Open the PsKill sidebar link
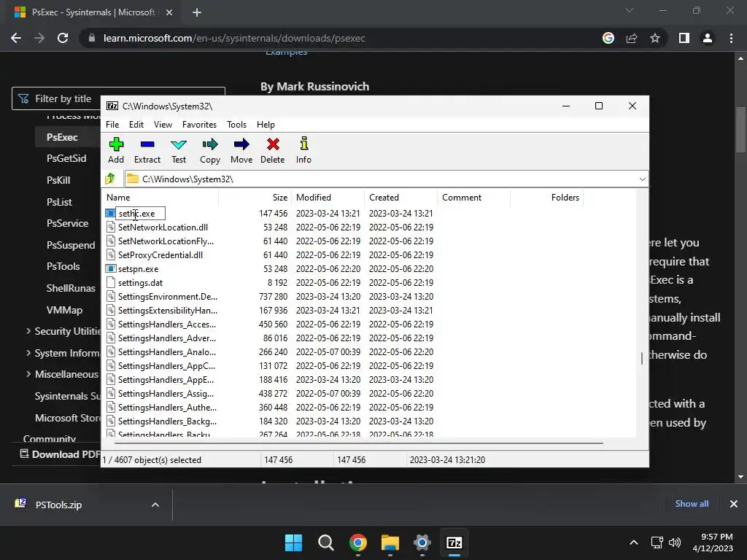Viewport: 747px width, 560px height. click(58, 180)
